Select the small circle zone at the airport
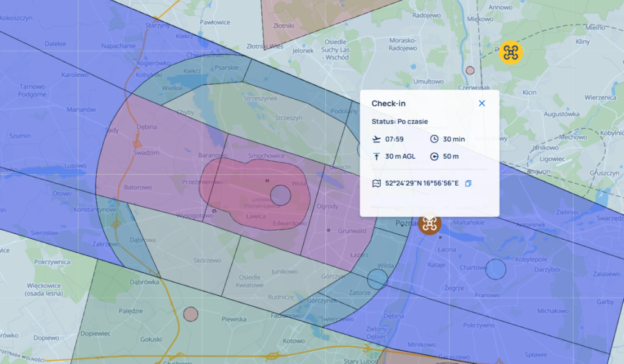 pyautogui.click(x=280, y=195)
